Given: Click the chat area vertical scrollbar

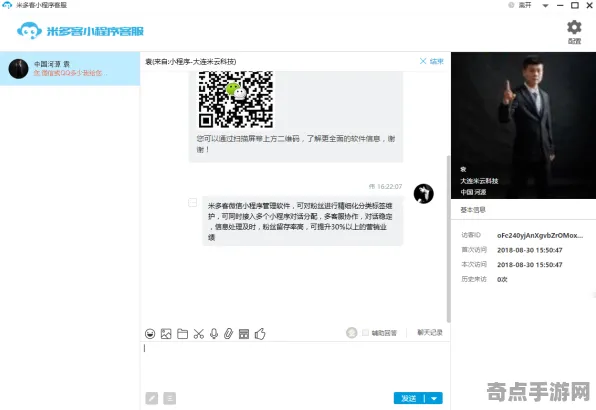Looking at the screenshot, I should pos(449,239).
